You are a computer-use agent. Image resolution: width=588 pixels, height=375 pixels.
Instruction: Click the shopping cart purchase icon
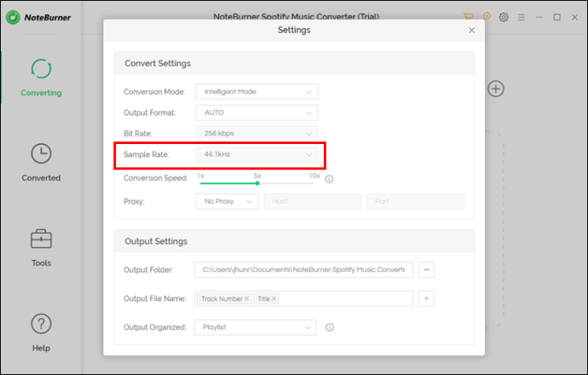[468, 16]
